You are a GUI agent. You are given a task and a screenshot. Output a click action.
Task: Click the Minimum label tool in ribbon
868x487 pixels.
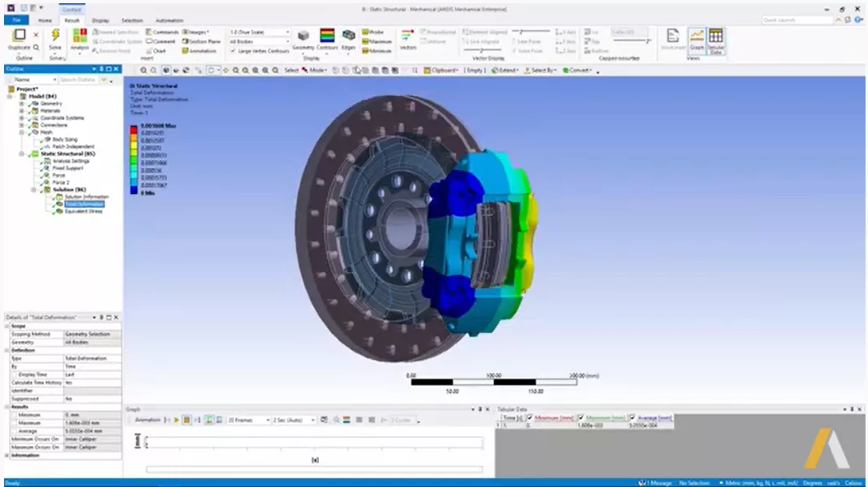coord(377,51)
